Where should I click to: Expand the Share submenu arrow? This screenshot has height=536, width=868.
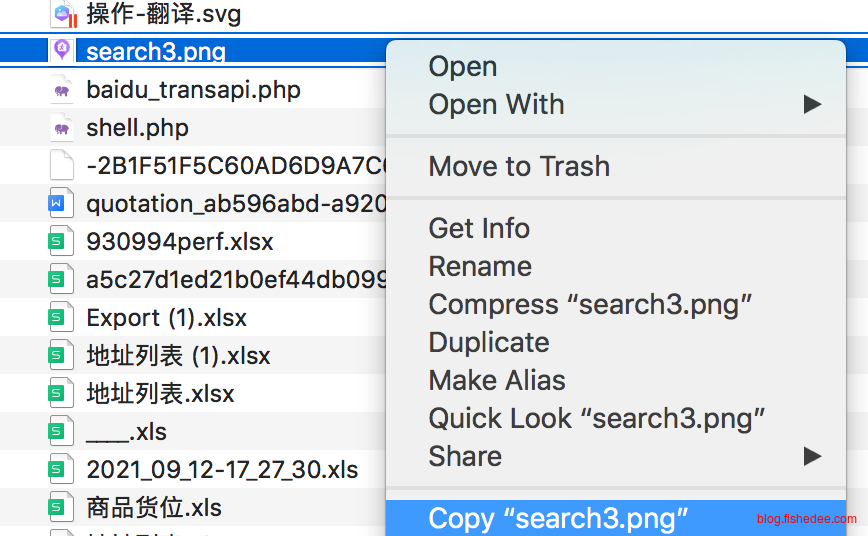pos(811,456)
